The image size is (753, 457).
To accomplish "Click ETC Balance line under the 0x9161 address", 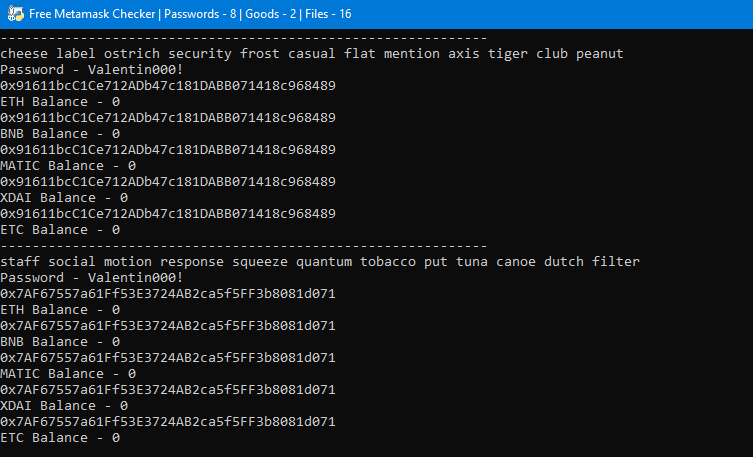I will (x=60, y=229).
